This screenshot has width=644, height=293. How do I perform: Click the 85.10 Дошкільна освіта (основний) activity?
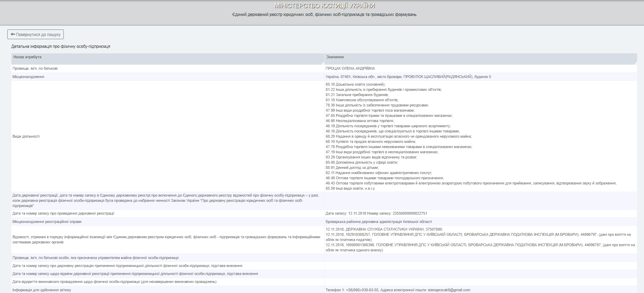[355, 84]
